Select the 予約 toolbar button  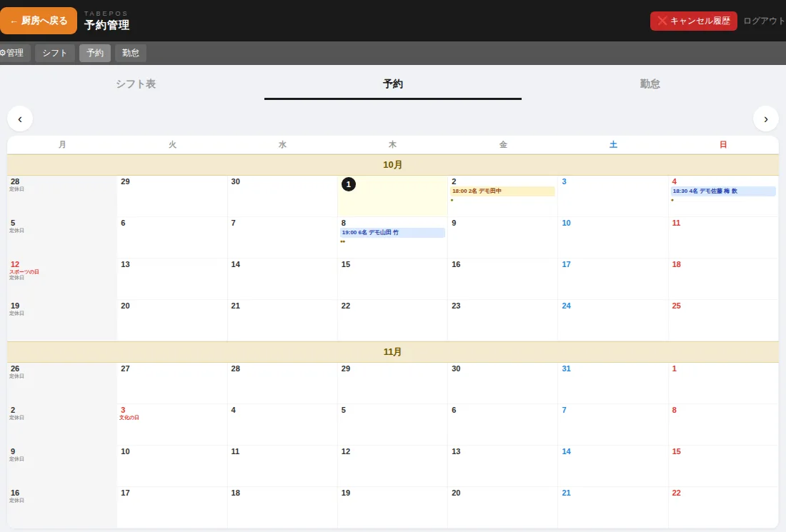(95, 53)
